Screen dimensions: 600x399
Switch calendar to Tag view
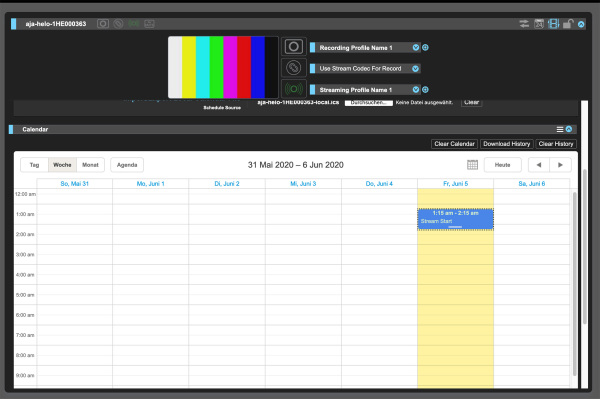click(34, 165)
